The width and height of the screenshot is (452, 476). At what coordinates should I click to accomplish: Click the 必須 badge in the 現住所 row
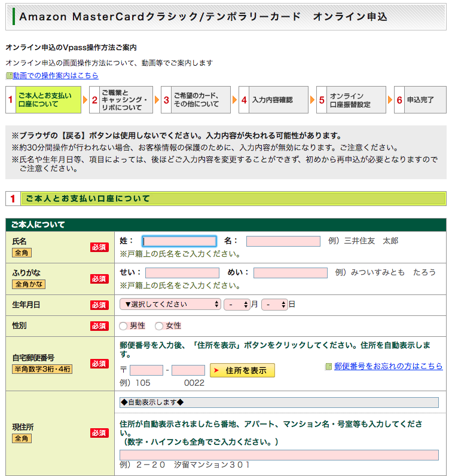pos(99,433)
